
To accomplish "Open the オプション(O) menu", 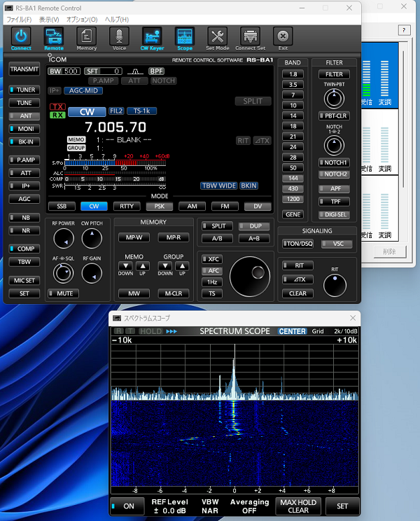I will (82, 20).
